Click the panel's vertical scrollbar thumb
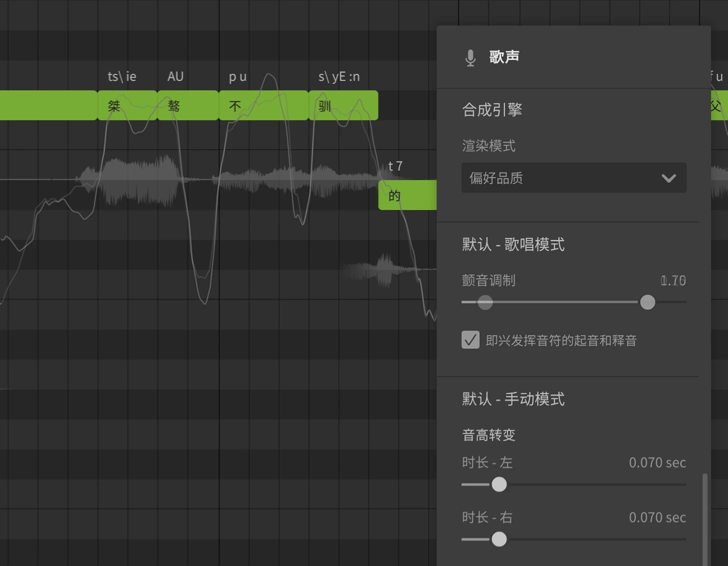The image size is (728, 566). [705, 520]
